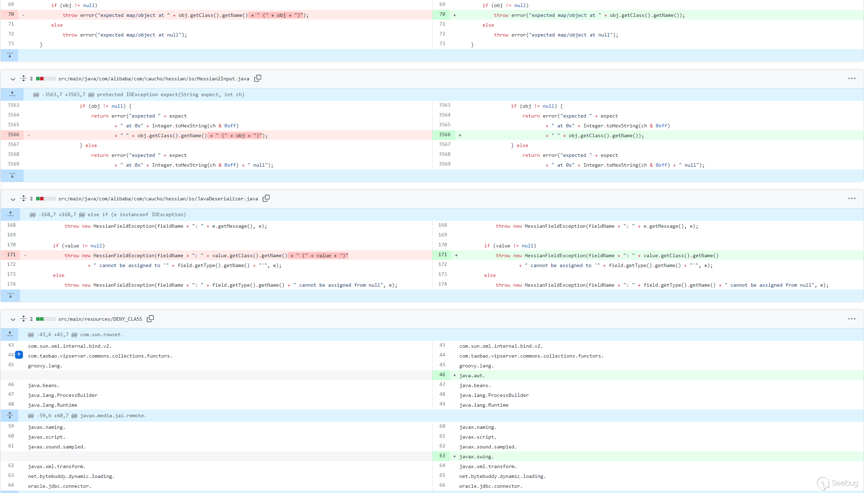
Task: Expand down below JavaDeserializer line 174
Action: [11, 295]
